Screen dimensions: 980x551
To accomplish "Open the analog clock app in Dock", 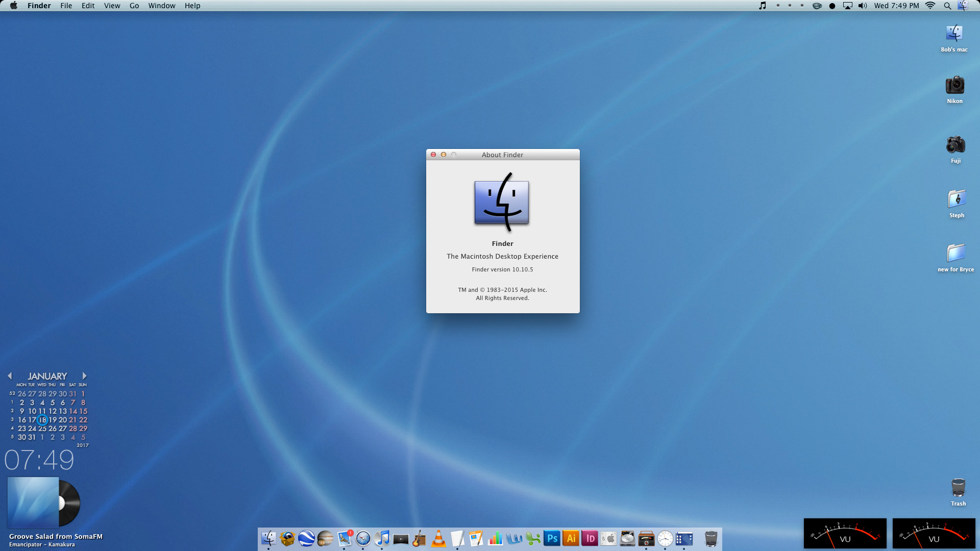I will point(665,539).
